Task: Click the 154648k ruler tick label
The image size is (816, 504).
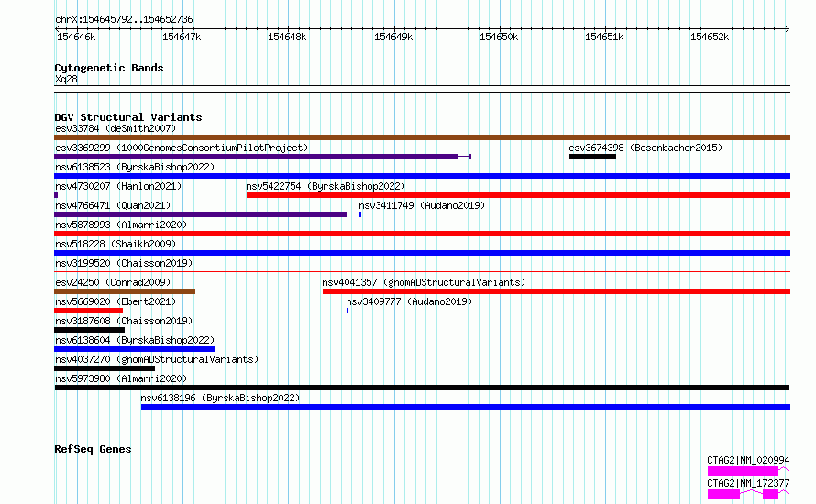Action: 287,37
